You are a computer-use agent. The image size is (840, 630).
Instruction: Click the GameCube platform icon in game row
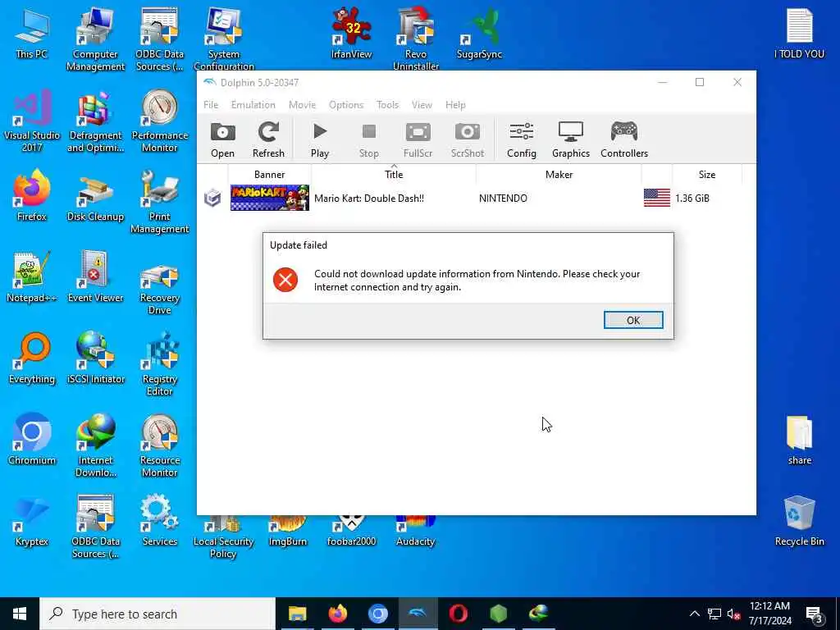212,198
